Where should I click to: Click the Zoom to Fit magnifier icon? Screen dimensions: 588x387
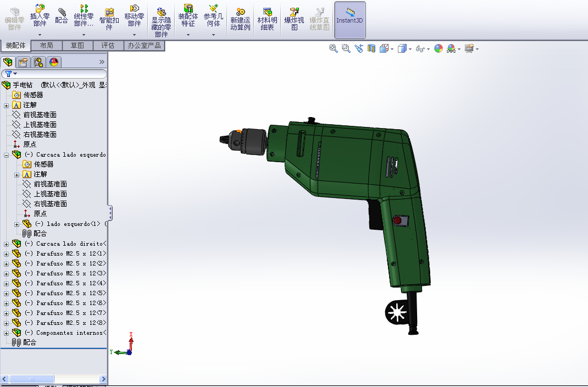pos(333,48)
